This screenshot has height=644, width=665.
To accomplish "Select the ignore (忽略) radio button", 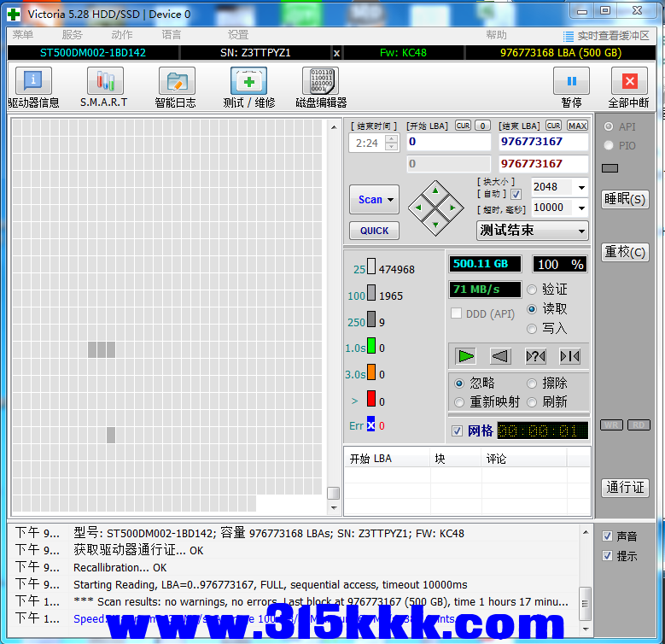I will pos(459,383).
